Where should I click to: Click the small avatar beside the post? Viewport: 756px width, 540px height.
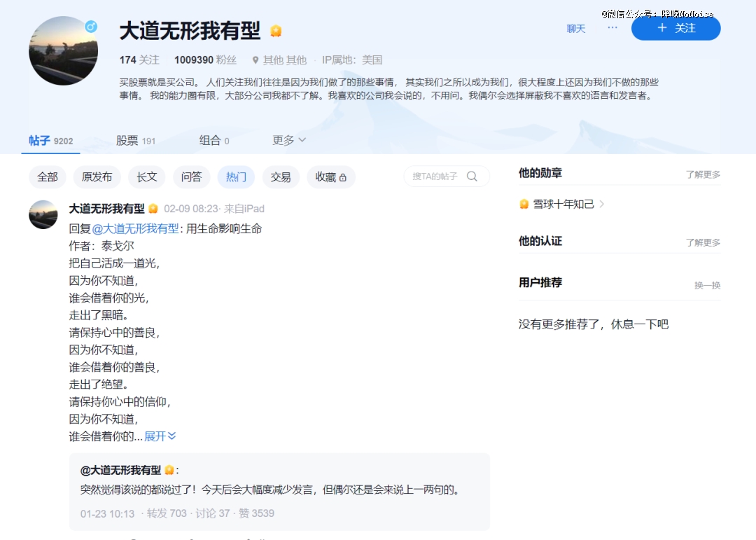tap(43, 214)
